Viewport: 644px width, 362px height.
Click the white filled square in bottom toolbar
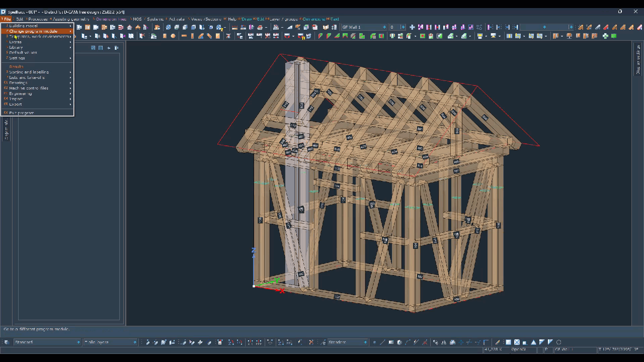(508, 342)
